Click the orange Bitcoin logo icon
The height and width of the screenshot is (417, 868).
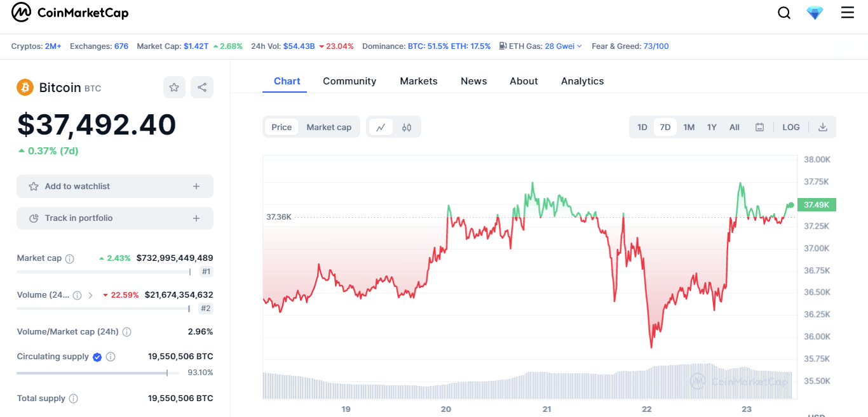pos(25,87)
